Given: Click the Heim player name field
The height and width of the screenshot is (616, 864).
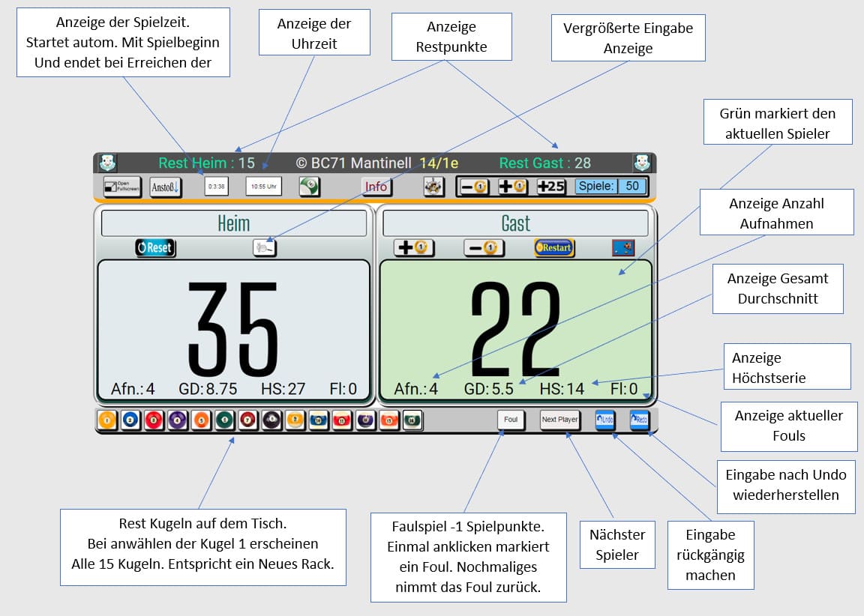Looking at the screenshot, I should pos(234,223).
